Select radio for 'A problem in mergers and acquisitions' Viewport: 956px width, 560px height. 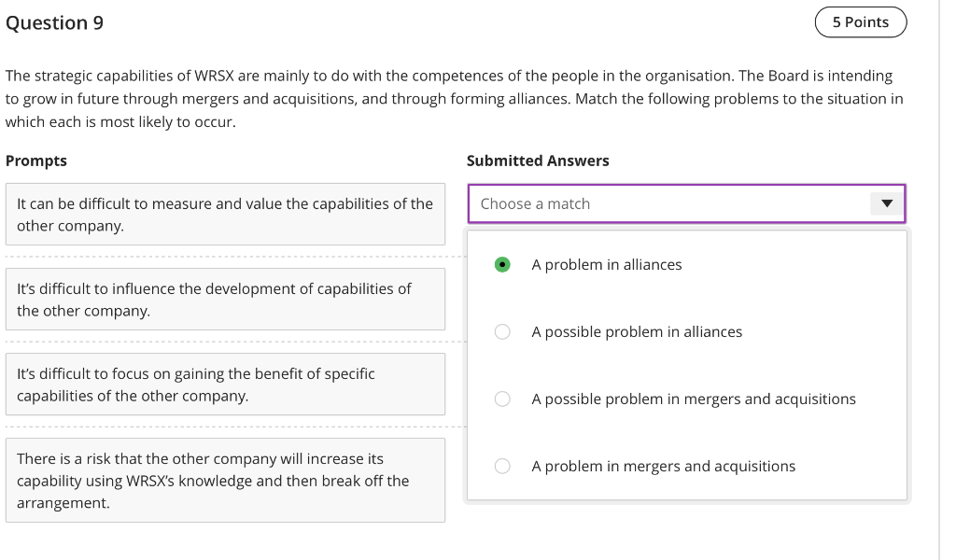pyautogui.click(x=502, y=467)
